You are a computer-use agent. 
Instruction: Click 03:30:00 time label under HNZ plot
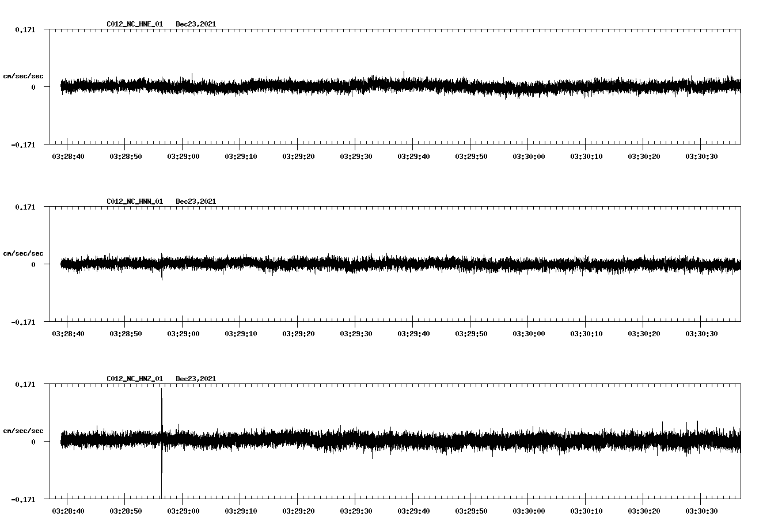pyautogui.click(x=529, y=511)
